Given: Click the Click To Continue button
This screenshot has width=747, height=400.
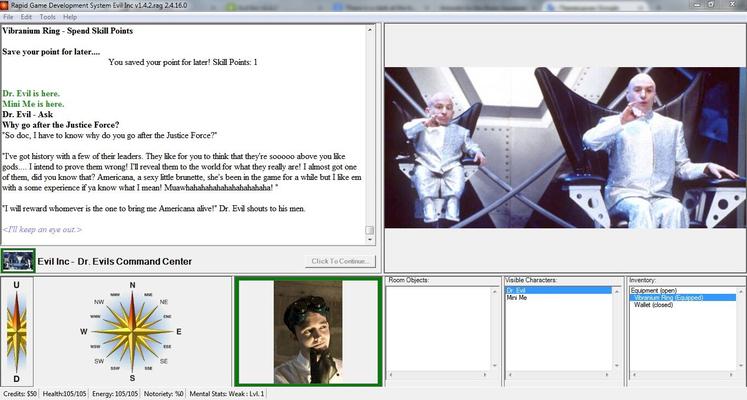Looking at the screenshot, I should (340, 261).
